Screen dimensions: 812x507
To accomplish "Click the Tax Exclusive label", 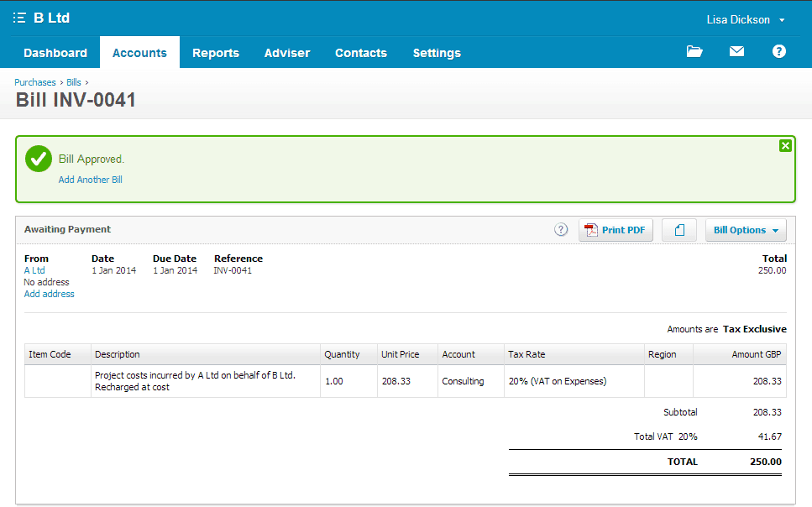I will [755, 329].
